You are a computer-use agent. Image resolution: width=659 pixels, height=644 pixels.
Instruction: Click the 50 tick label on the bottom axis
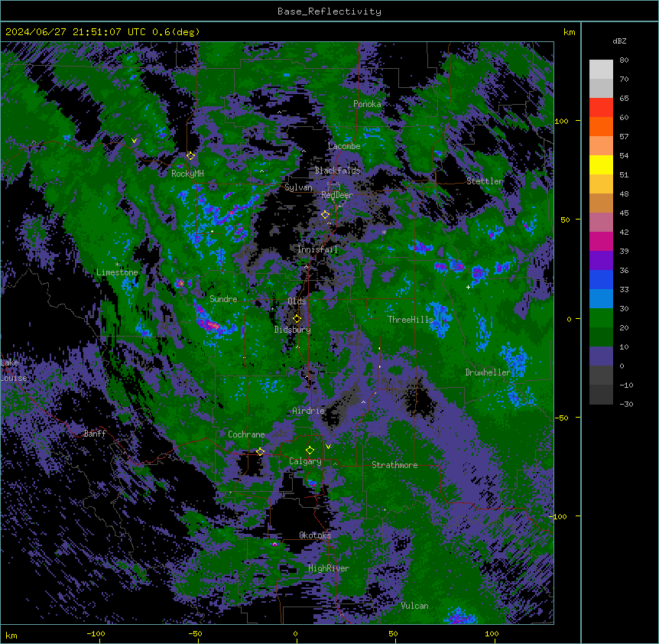click(x=393, y=633)
